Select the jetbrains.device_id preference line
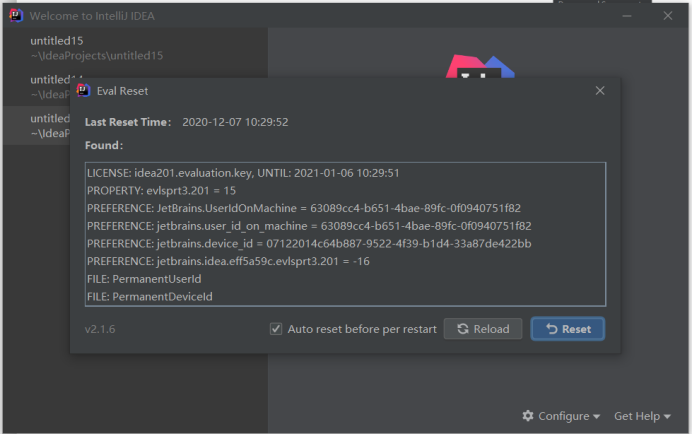The height and width of the screenshot is (435, 693). (x=309, y=244)
